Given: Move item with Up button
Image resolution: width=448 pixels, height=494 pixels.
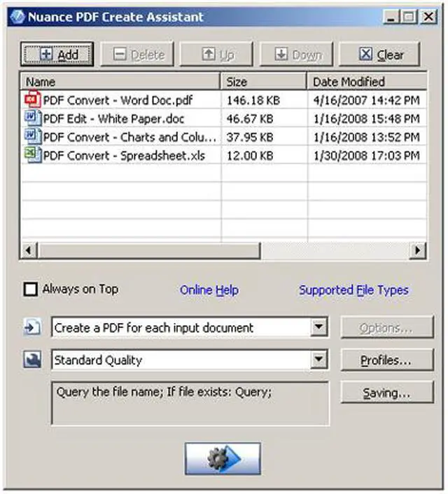Looking at the screenshot, I should (216, 55).
